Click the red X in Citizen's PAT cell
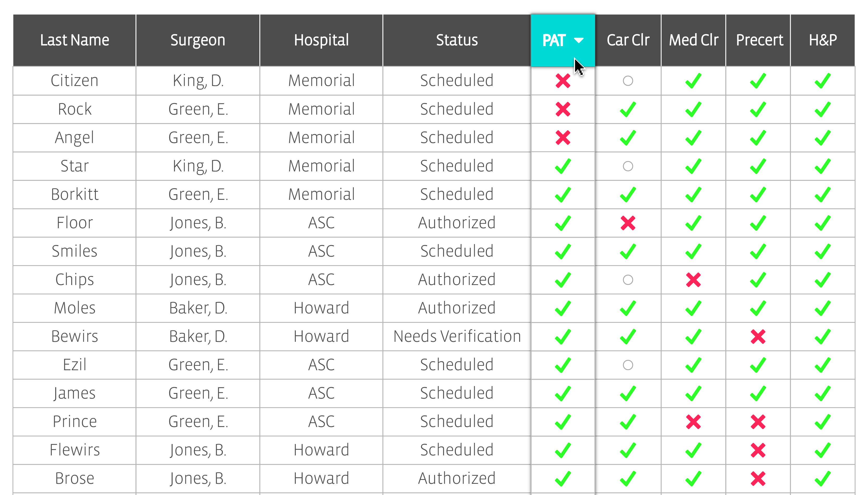This screenshot has height=495, width=868. (x=563, y=81)
